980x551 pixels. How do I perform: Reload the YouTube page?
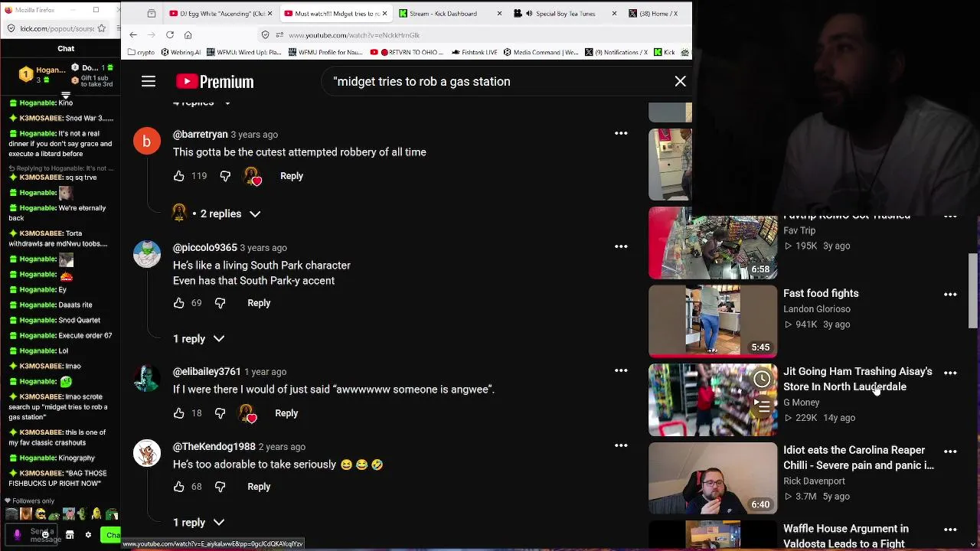pyautogui.click(x=170, y=34)
